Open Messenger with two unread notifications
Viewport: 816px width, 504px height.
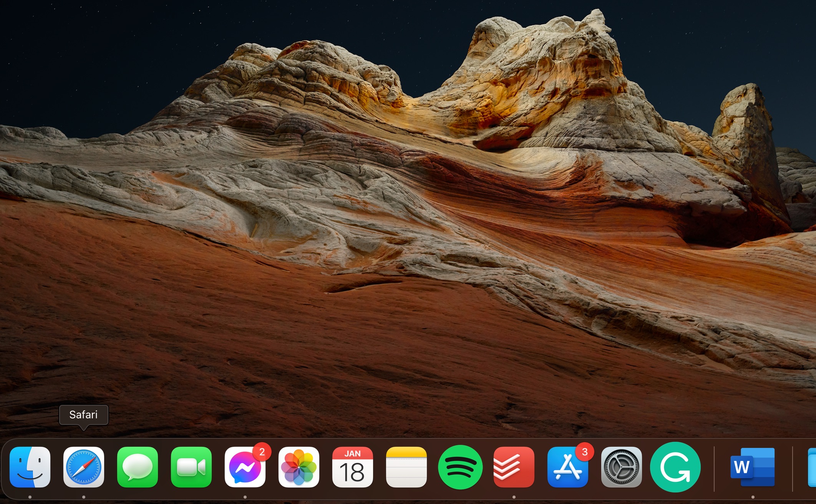click(245, 467)
